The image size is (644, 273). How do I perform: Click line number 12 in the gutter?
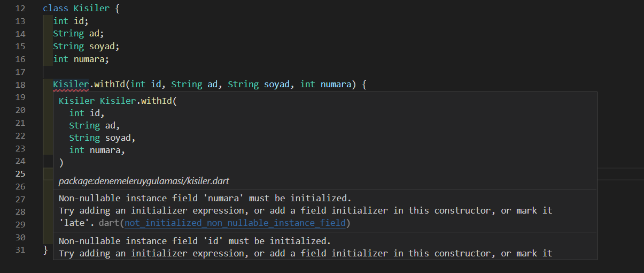[20, 9]
